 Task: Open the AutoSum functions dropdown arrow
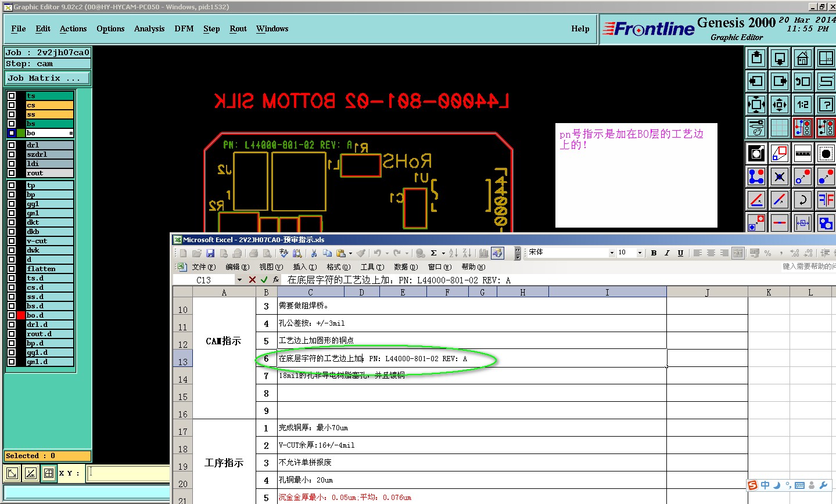click(x=443, y=253)
